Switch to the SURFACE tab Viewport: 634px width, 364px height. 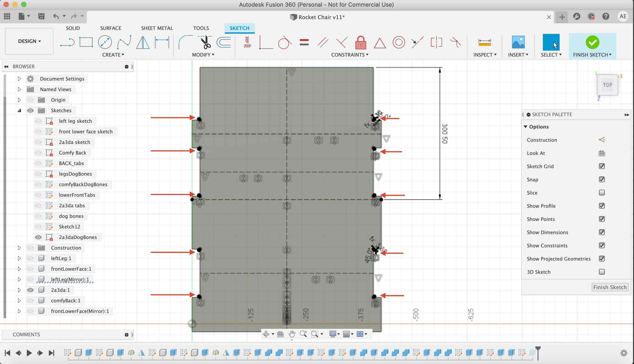(x=111, y=28)
